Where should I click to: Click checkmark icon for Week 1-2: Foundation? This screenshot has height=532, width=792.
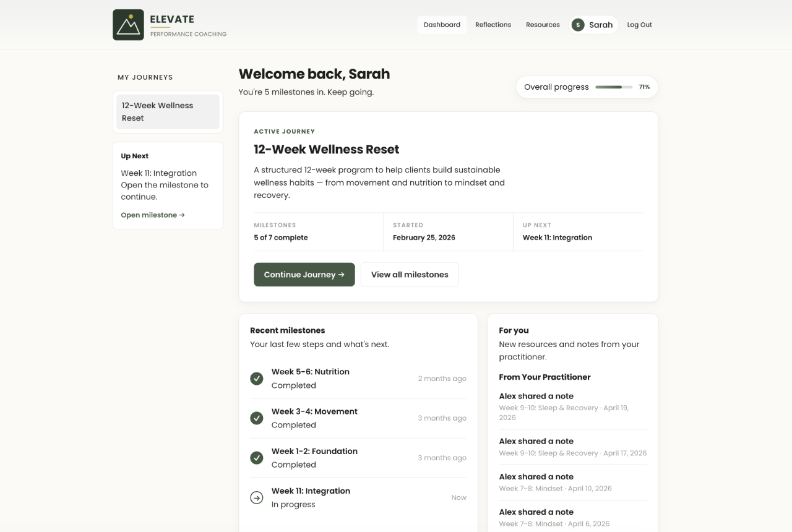coord(257,458)
